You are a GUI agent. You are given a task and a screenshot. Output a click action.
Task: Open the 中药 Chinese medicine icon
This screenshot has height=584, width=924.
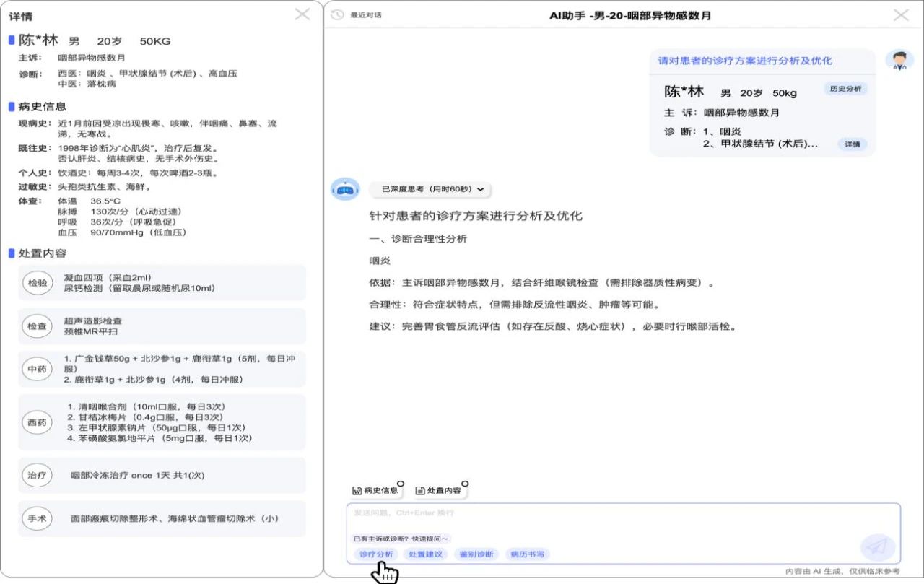coord(38,370)
